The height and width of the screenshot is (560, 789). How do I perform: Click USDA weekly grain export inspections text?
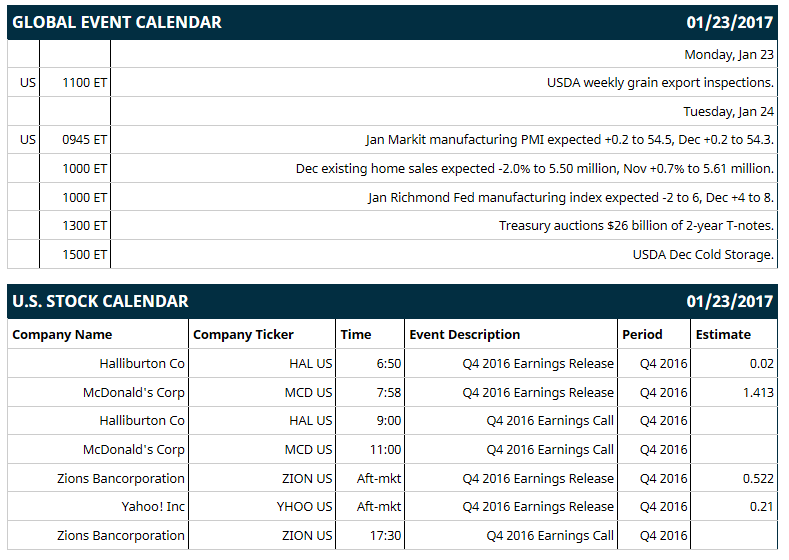[x=660, y=83]
